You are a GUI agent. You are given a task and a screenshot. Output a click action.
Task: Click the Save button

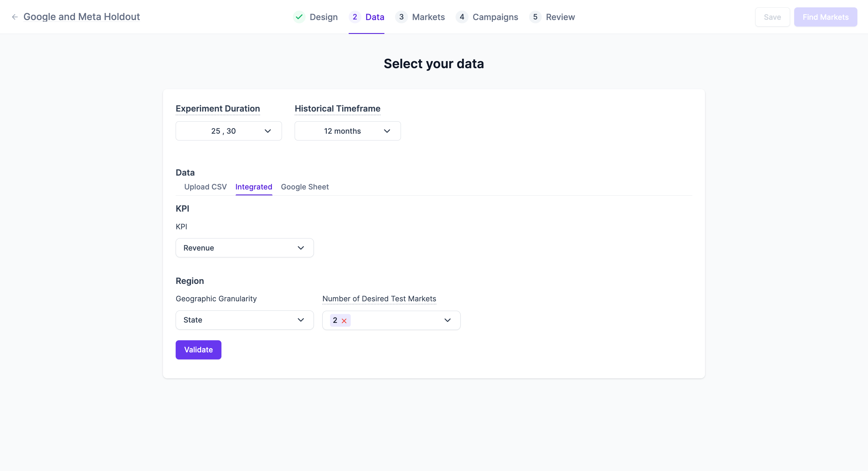click(x=772, y=17)
